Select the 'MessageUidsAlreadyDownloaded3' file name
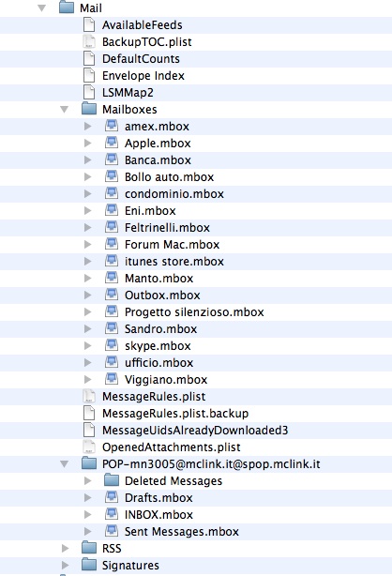392x576 pixels. [x=195, y=431]
